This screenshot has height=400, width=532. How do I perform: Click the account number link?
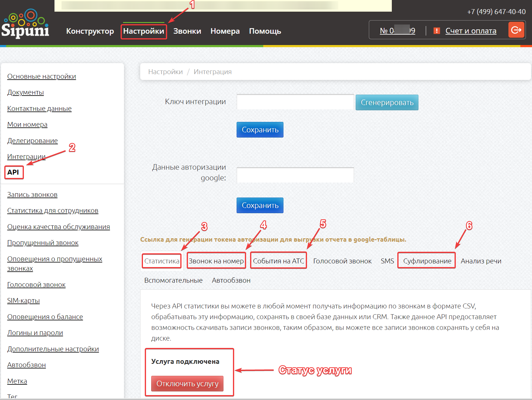(x=397, y=31)
